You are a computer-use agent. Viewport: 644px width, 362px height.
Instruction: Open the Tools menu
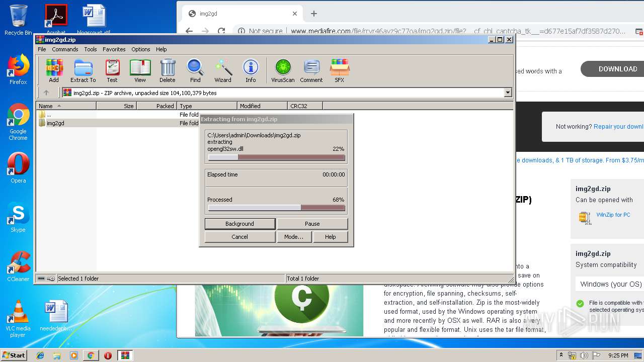(x=91, y=49)
